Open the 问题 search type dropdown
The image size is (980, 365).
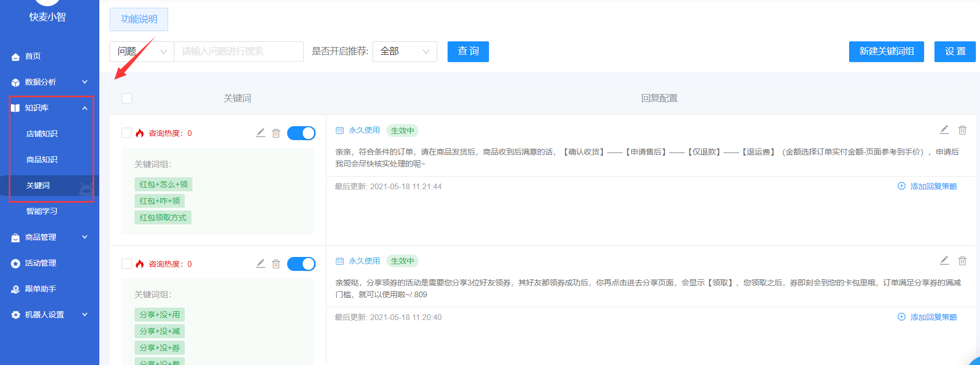pos(142,52)
